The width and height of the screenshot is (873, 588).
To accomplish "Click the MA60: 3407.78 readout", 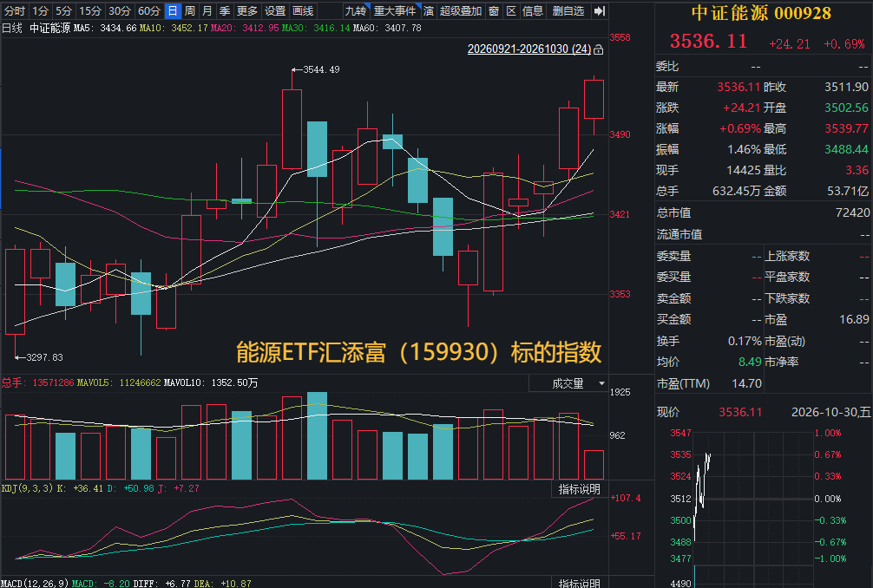I will click(x=387, y=28).
